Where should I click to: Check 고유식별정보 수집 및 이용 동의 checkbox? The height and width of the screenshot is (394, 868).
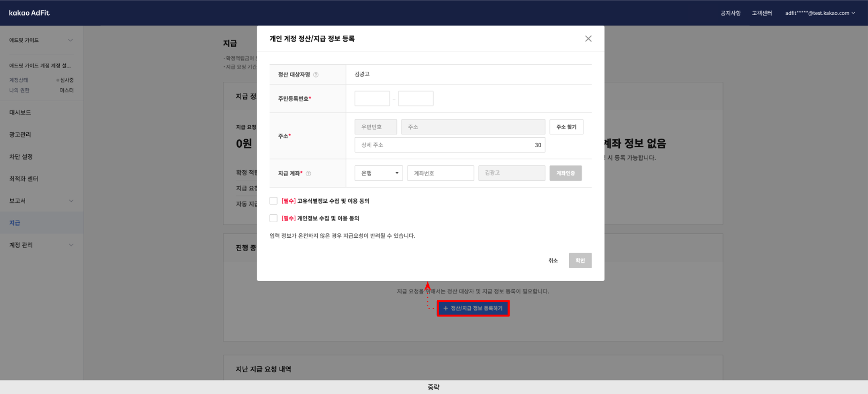point(273,201)
